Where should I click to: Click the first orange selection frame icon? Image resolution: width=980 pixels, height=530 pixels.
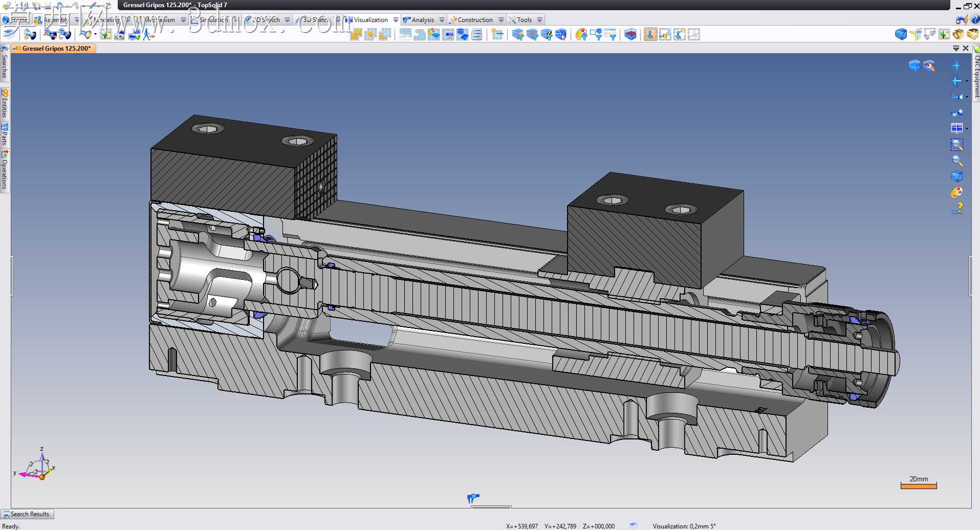tap(356, 34)
